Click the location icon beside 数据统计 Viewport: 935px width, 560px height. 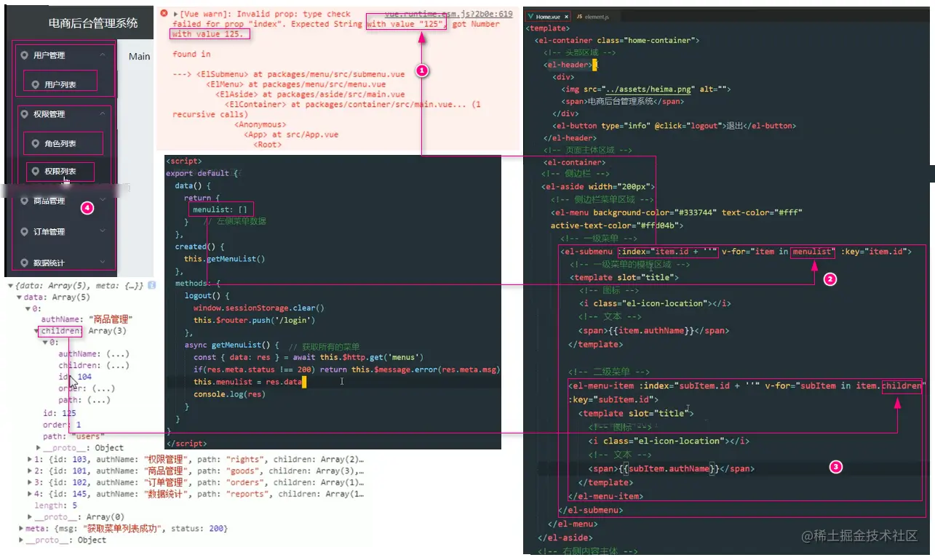click(x=25, y=263)
